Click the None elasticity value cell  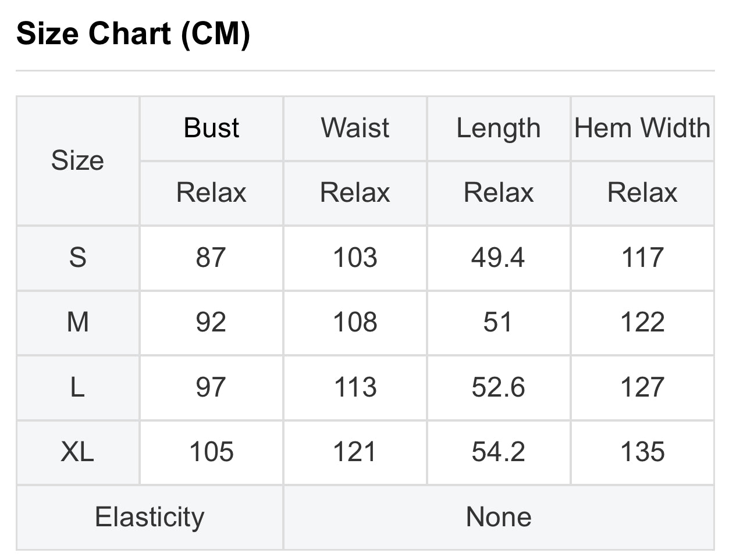pyautogui.click(x=499, y=518)
